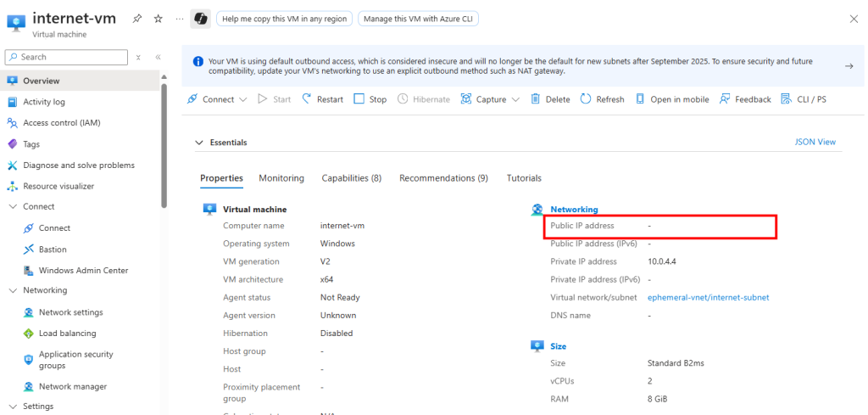868x415 pixels.
Task: Click the expand/collapse arrows next to search
Action: click(x=138, y=57)
